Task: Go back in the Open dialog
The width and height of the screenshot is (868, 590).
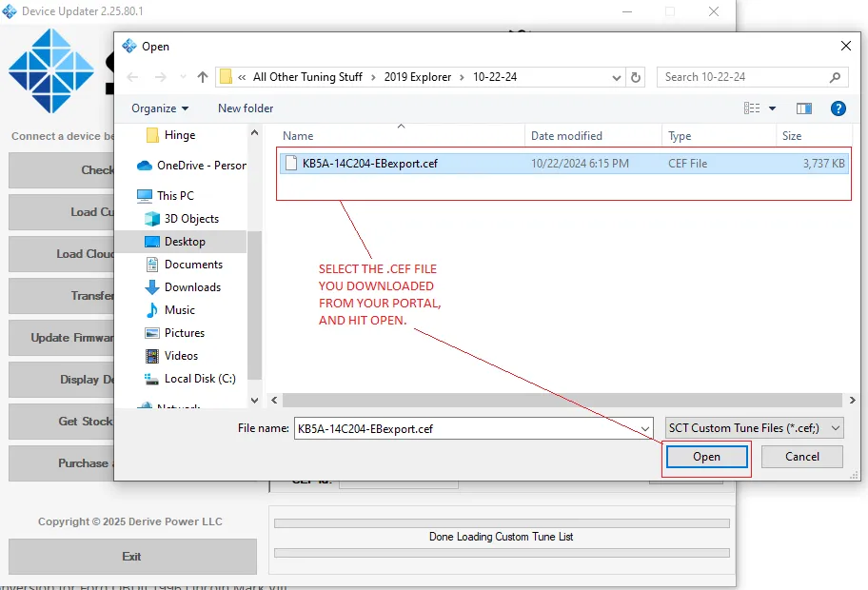Action: (133, 77)
